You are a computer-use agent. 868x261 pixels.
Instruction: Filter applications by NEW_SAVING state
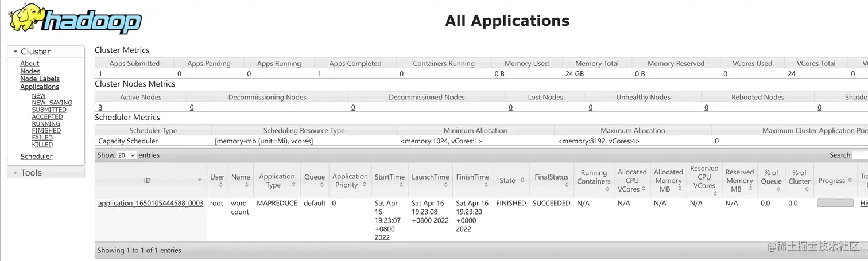click(52, 103)
